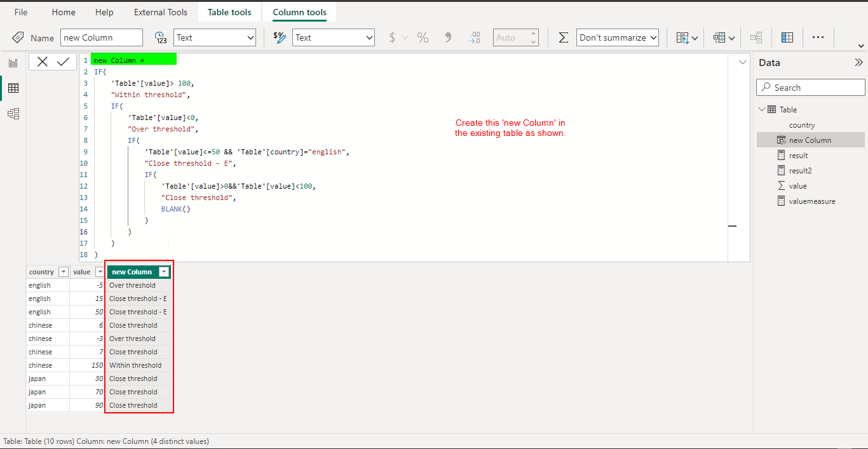Apply percentage format icon
Screen dimensions: 868x449
point(423,37)
